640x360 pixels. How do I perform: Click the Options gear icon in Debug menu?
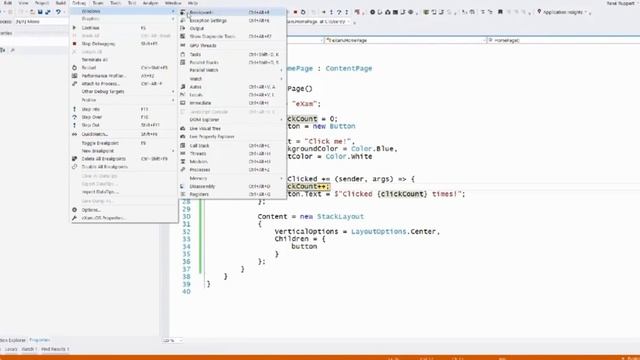pyautogui.click(x=74, y=210)
